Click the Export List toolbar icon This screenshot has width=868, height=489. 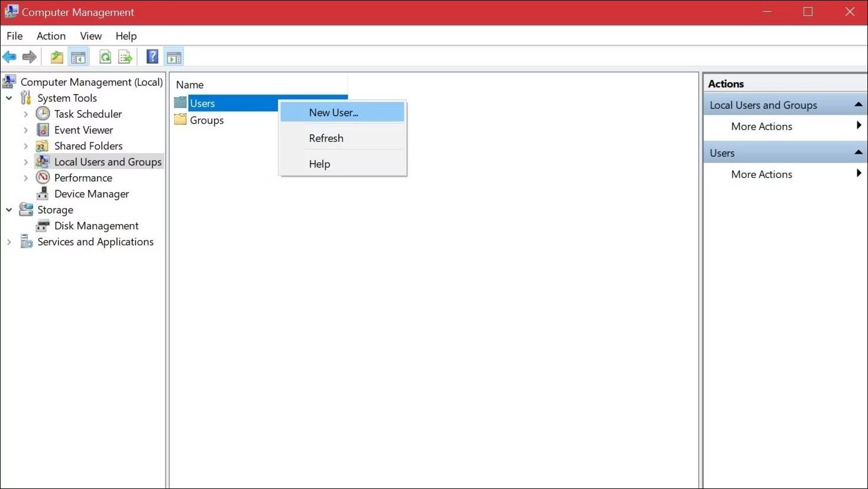tap(125, 57)
